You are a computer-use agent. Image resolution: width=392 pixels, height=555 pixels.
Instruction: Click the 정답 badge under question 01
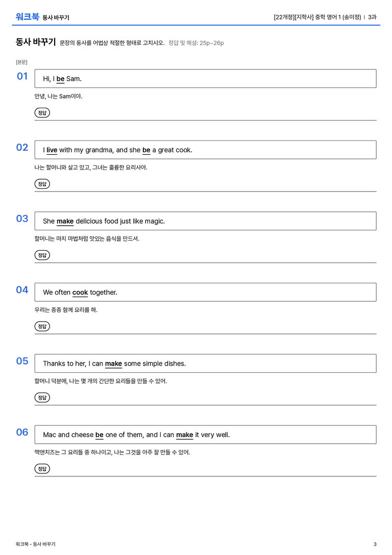click(42, 112)
